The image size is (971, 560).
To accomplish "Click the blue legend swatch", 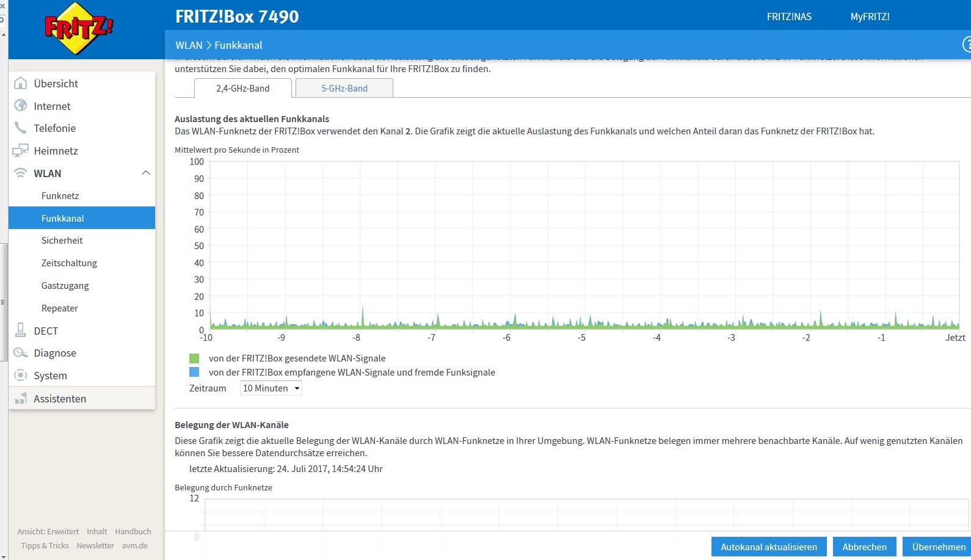I will point(194,372).
